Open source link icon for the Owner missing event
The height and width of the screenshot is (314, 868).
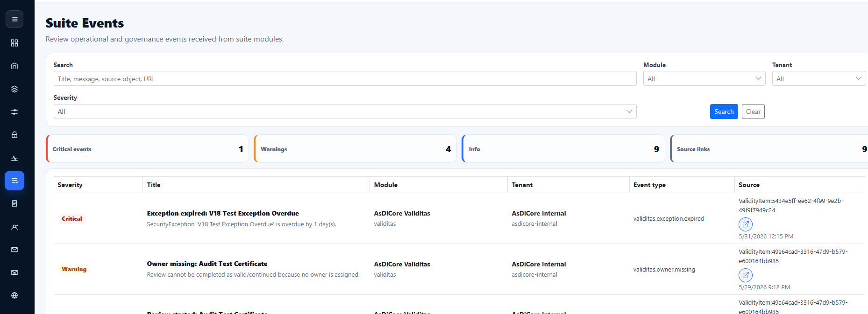(x=746, y=275)
